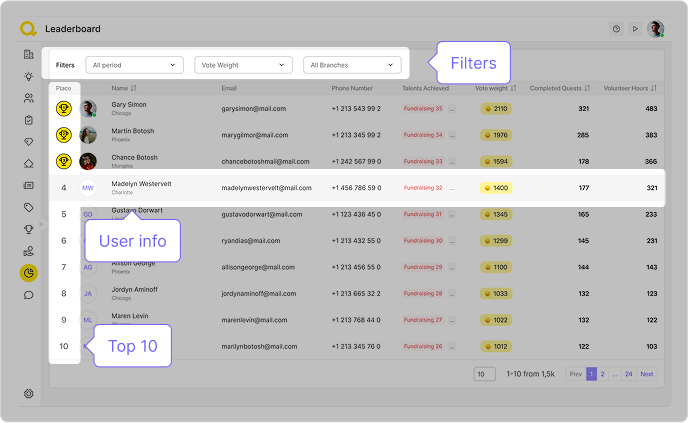The height and width of the screenshot is (423, 688).
Task: Click the play button icon in header
Action: pyautogui.click(x=634, y=29)
